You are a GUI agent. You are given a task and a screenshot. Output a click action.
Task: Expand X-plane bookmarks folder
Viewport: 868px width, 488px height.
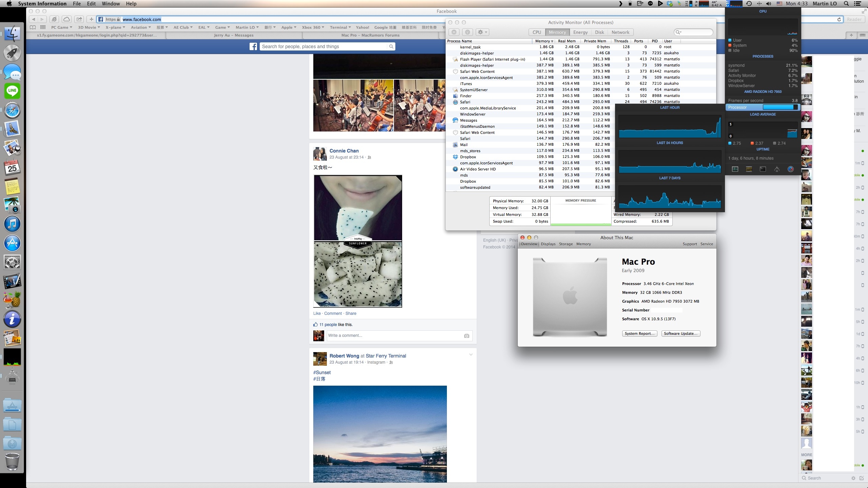[115, 27]
